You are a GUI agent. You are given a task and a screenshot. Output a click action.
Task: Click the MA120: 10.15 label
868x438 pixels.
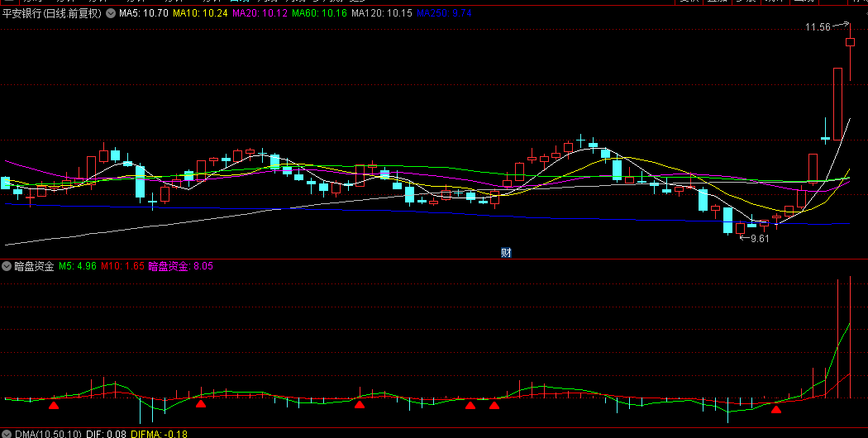click(382, 13)
